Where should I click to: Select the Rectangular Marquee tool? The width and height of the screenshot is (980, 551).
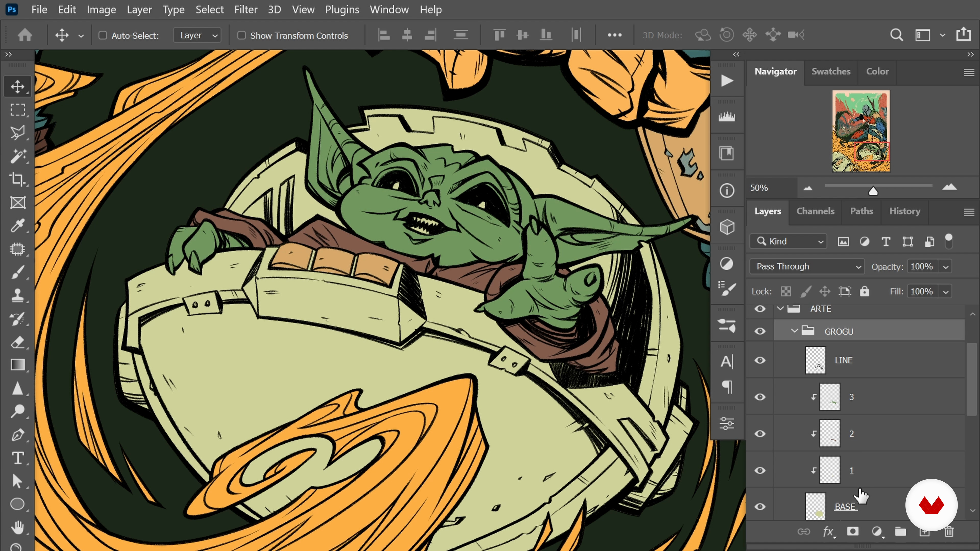pyautogui.click(x=18, y=110)
